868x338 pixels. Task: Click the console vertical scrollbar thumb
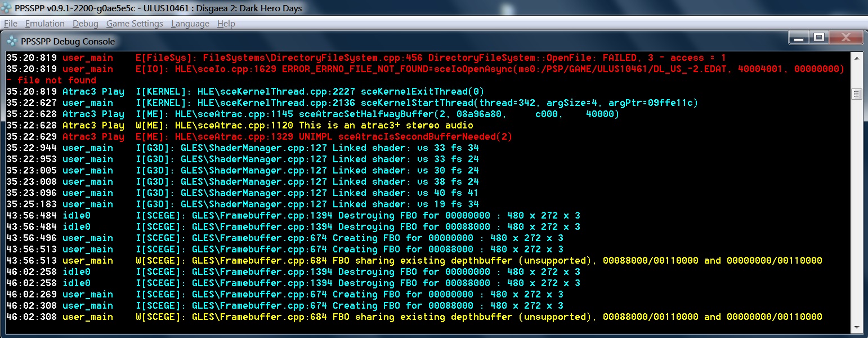coord(857,94)
